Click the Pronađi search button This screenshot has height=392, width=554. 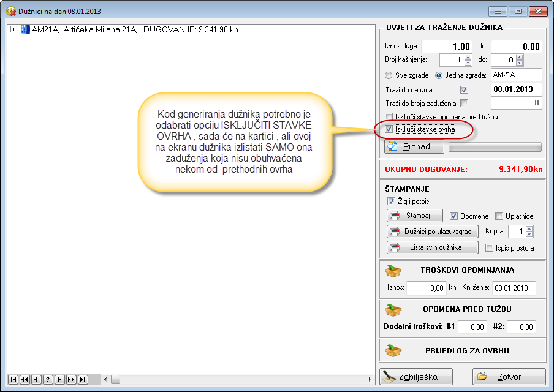click(414, 146)
